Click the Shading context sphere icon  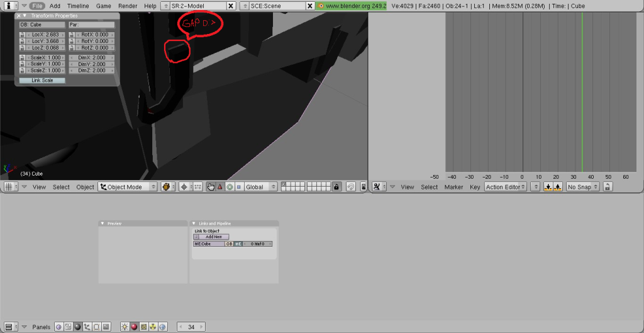[x=77, y=327]
